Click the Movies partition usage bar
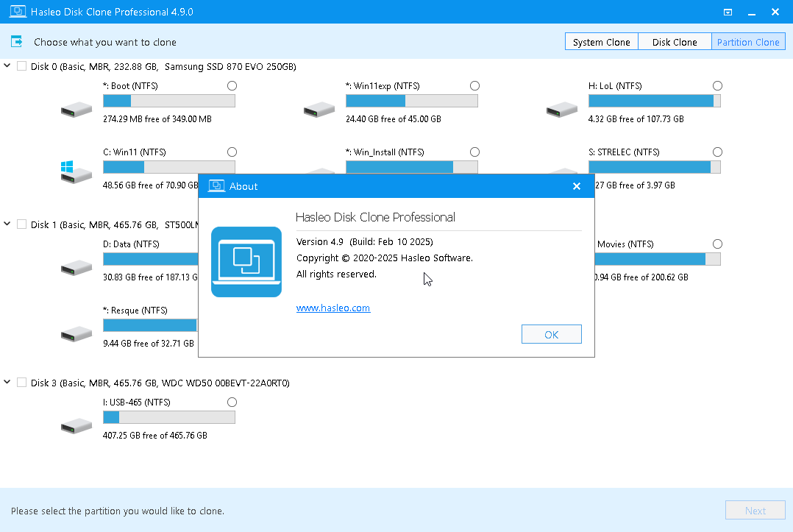The height and width of the screenshot is (532, 793). (x=658, y=259)
